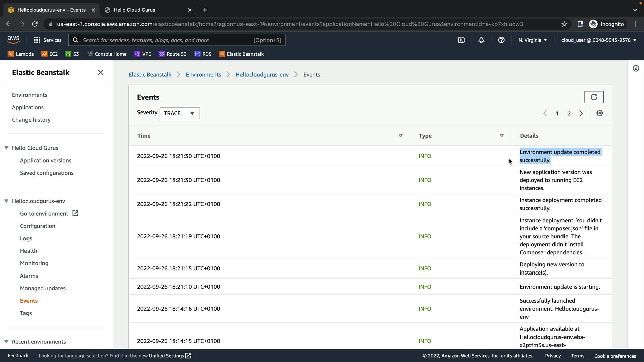This screenshot has height=362, width=644.
Task: Open AWS CloudShell icon
Action: point(461,40)
